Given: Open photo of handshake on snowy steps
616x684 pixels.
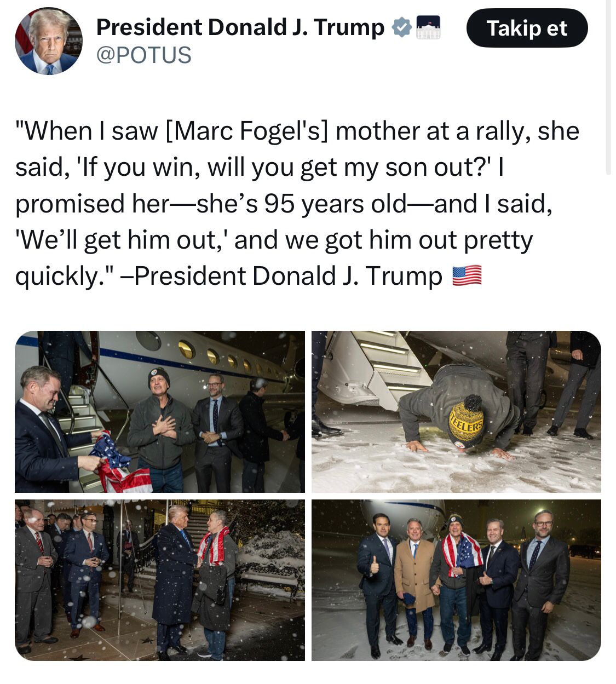Looking at the screenshot, I should [160, 580].
